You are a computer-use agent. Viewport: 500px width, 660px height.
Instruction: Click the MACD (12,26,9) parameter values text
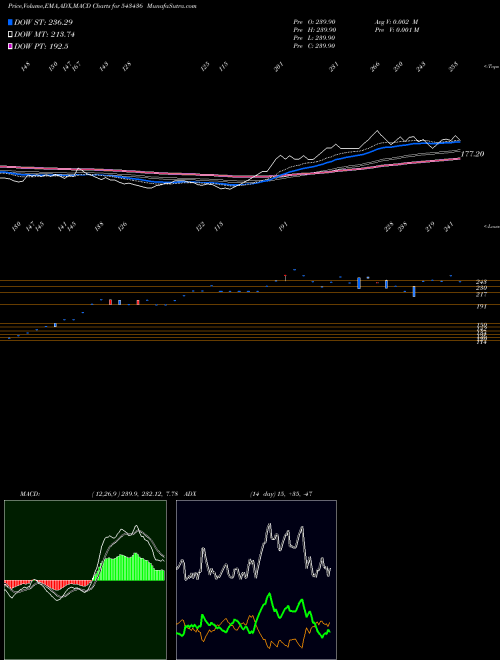click(137, 494)
